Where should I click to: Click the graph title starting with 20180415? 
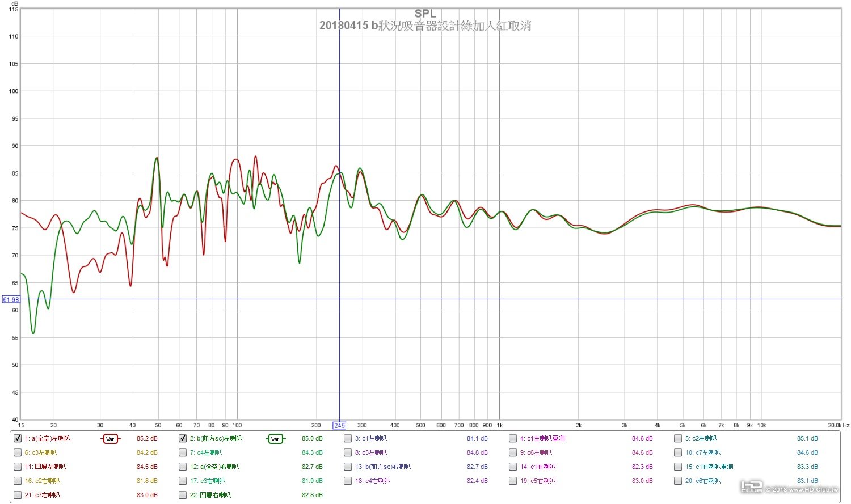coord(425,26)
